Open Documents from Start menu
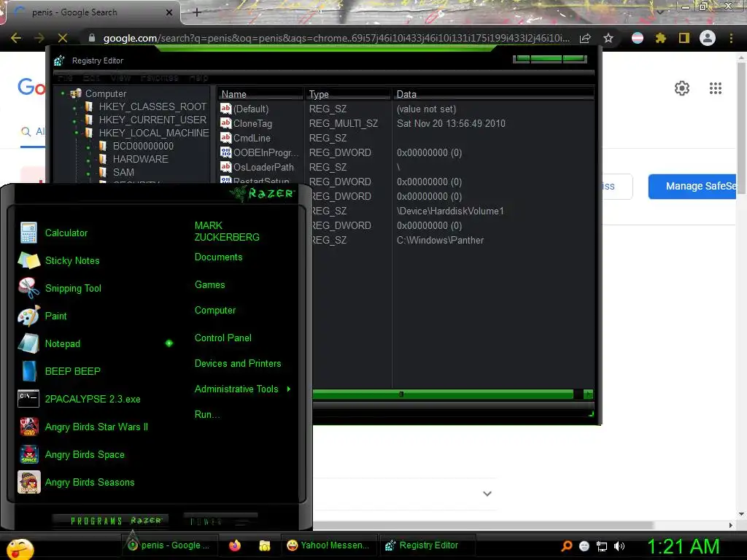747x560 pixels. (218, 257)
